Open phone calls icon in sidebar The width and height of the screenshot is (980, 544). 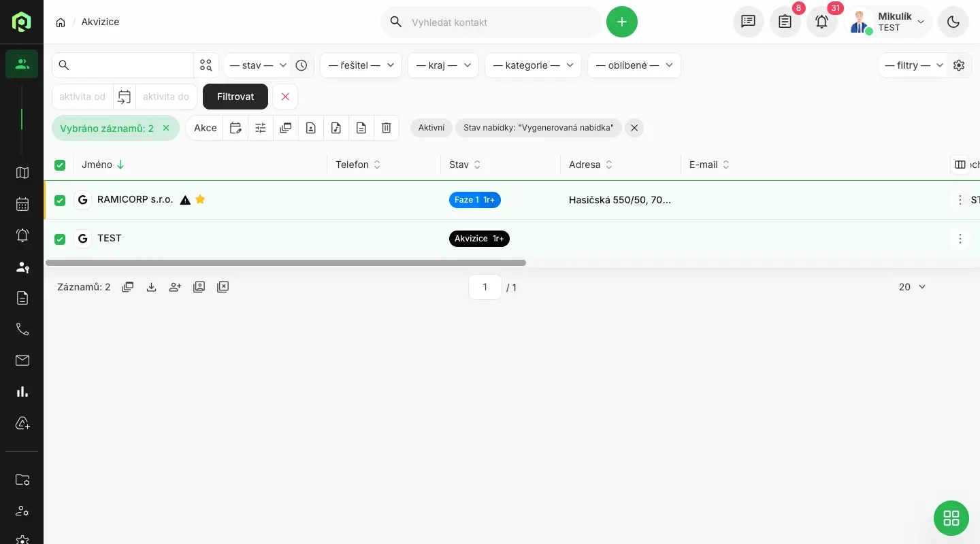pos(22,329)
